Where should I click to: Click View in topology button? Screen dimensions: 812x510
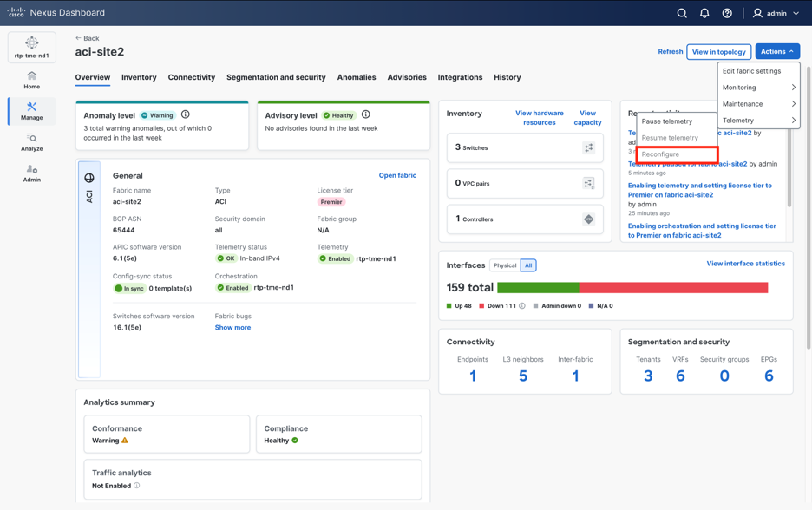(x=719, y=52)
